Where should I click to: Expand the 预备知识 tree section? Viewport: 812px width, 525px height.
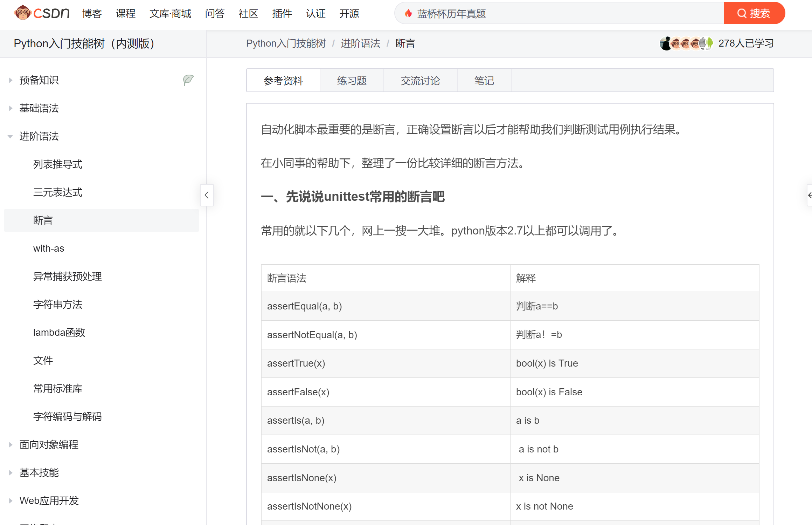coord(11,80)
